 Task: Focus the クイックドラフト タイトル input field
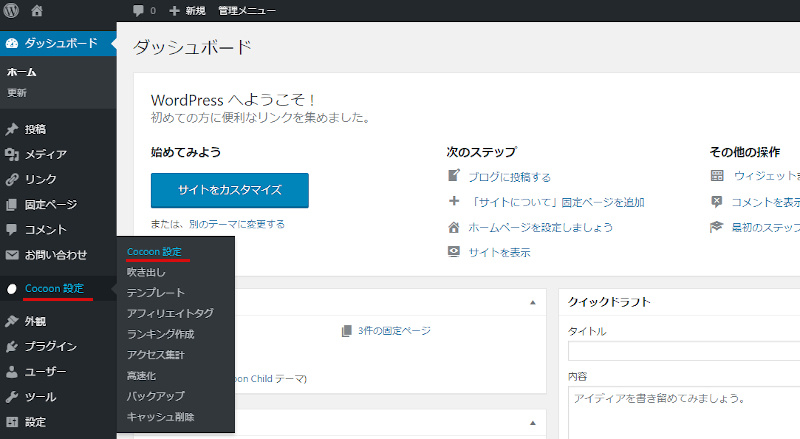[684, 351]
